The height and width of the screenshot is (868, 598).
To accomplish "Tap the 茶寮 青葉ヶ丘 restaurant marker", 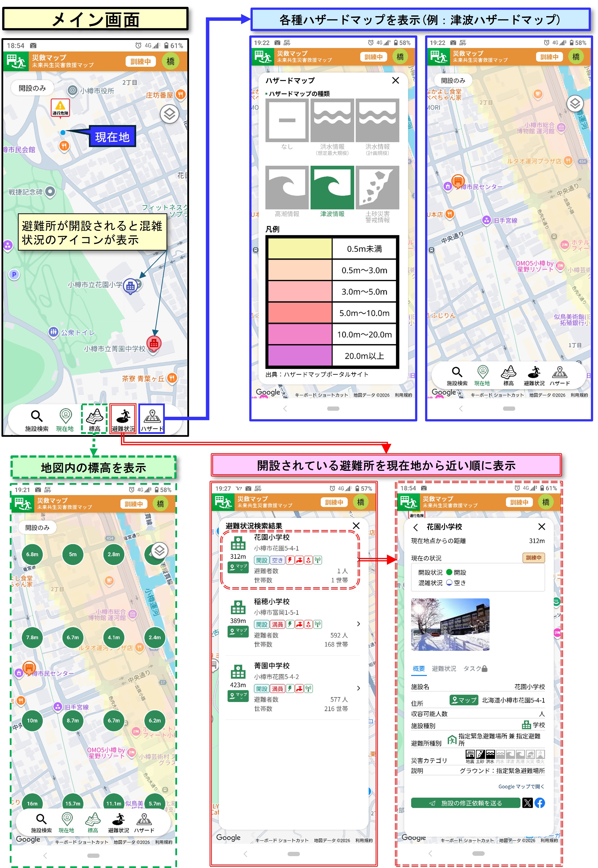I will click(x=172, y=378).
